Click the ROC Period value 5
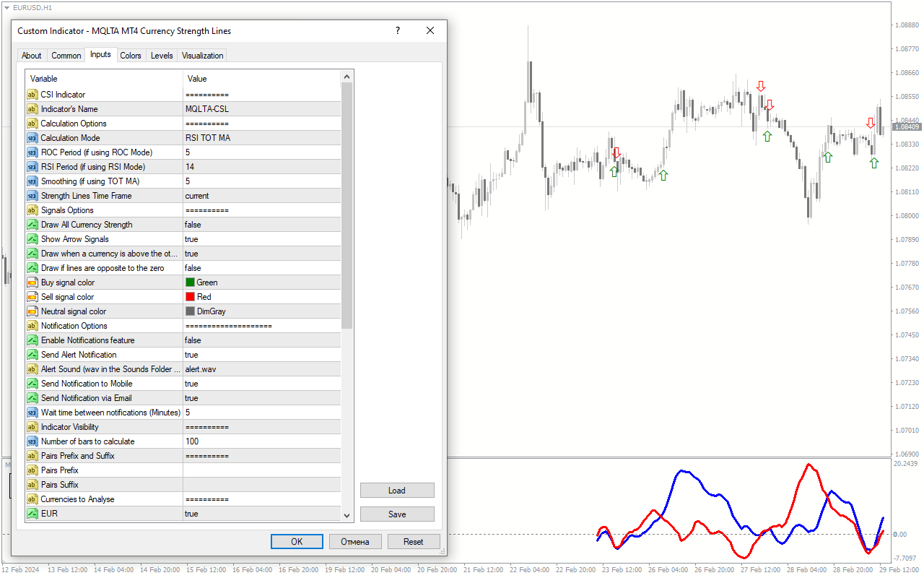The image size is (924, 578). point(261,152)
